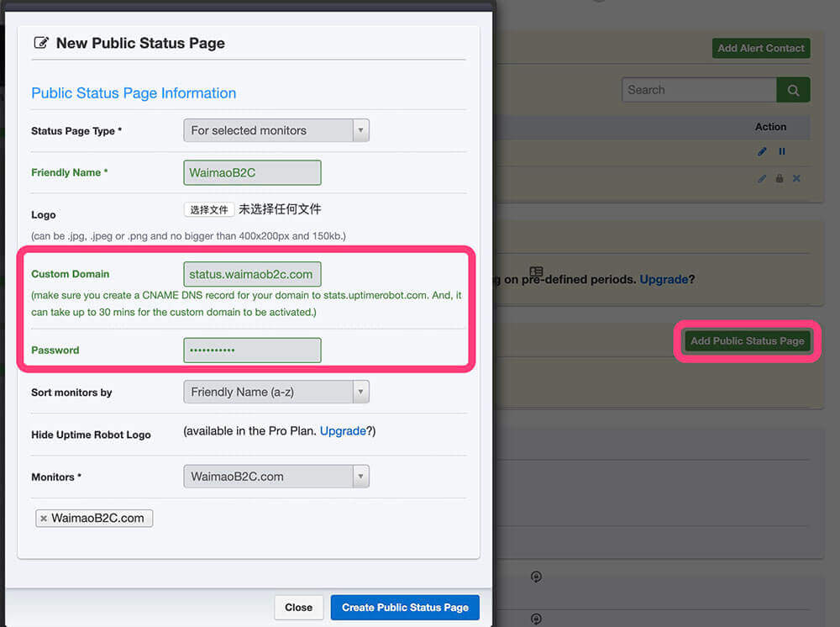Click the second row's edit pencil icon
Image resolution: width=840 pixels, height=627 pixels.
762,178
